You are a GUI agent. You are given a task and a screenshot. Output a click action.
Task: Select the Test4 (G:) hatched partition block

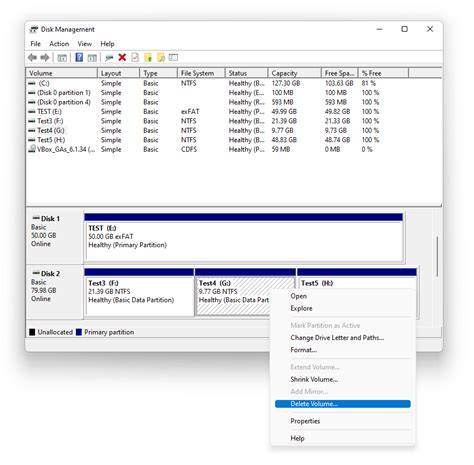(233, 292)
